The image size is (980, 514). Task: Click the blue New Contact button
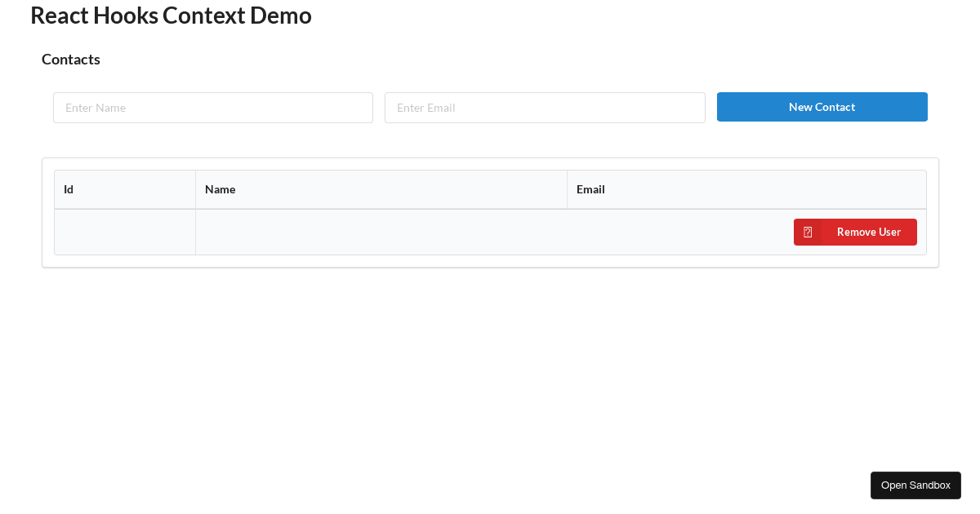click(x=822, y=107)
